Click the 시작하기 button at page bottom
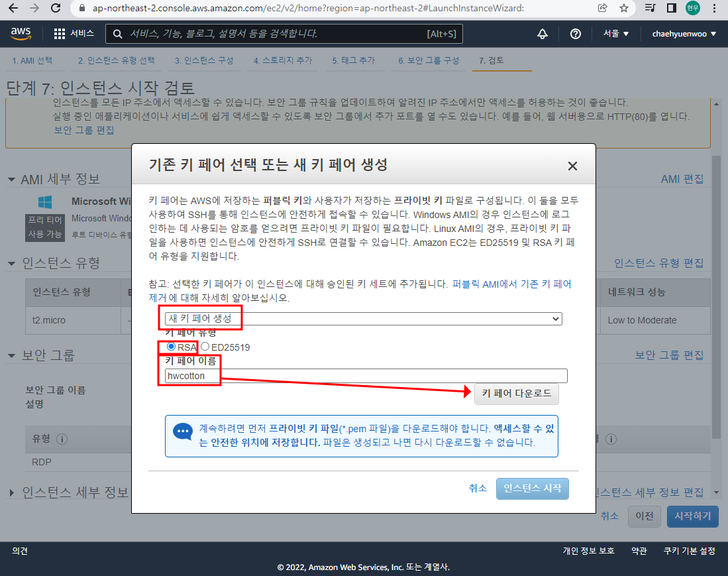 click(x=692, y=516)
